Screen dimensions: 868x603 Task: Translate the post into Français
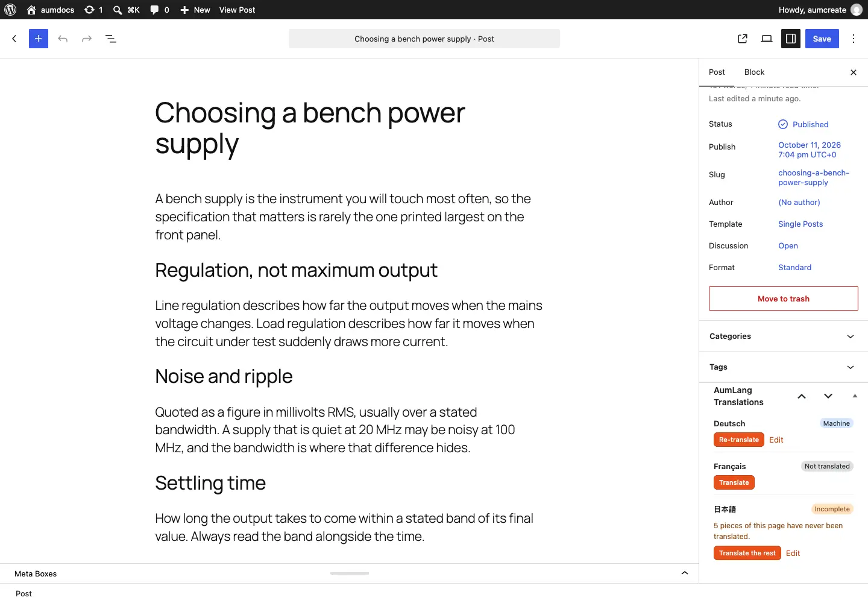734,482
